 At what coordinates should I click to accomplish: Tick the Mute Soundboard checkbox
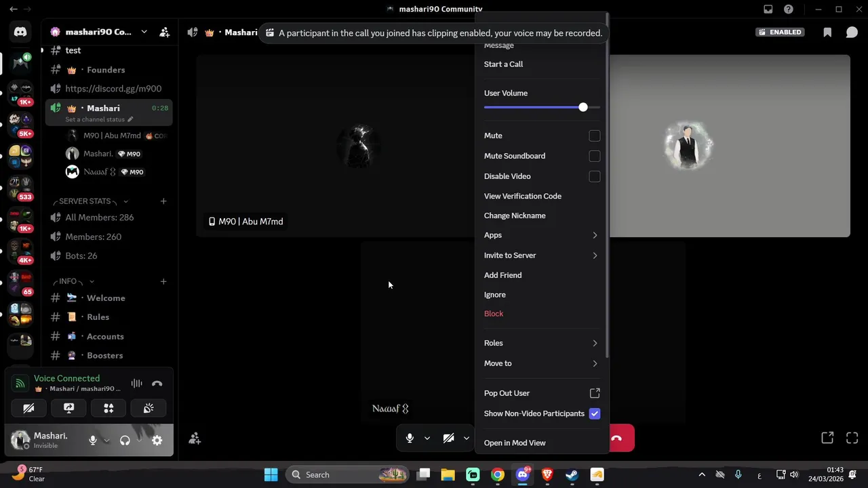(x=595, y=156)
